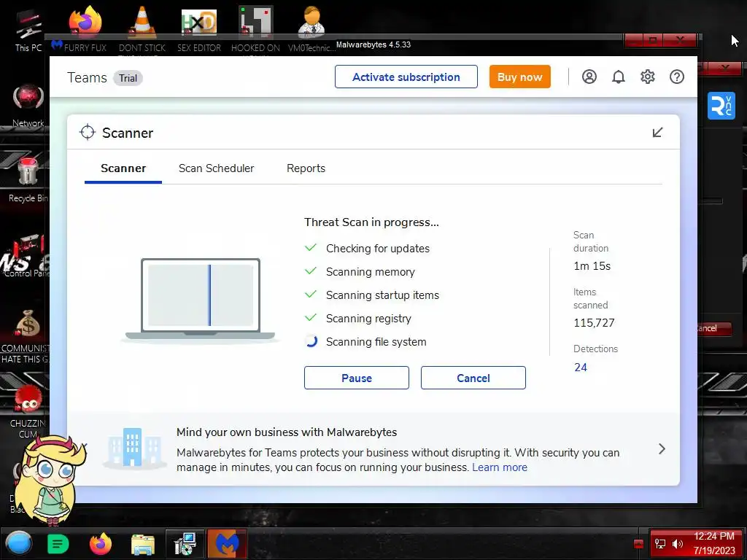This screenshot has width=747, height=560.
Task: Select Malwarebytes taskbar button
Action: click(x=228, y=544)
